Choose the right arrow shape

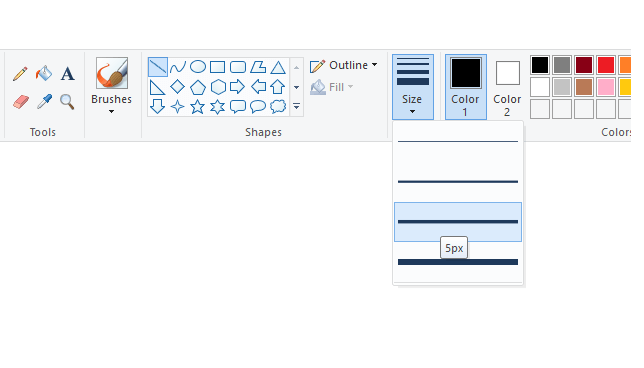point(237,87)
